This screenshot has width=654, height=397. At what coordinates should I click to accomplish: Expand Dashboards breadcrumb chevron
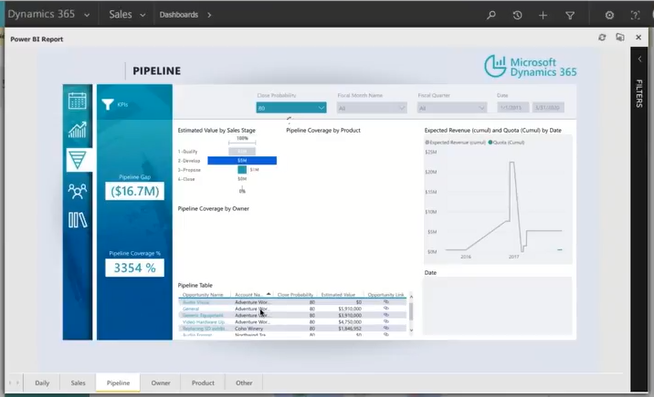209,15
